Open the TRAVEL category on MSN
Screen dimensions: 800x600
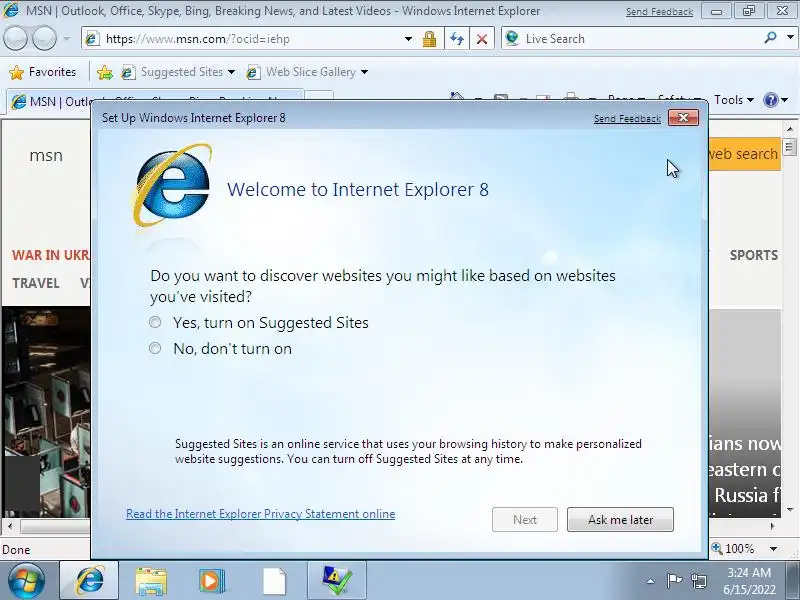(36, 283)
